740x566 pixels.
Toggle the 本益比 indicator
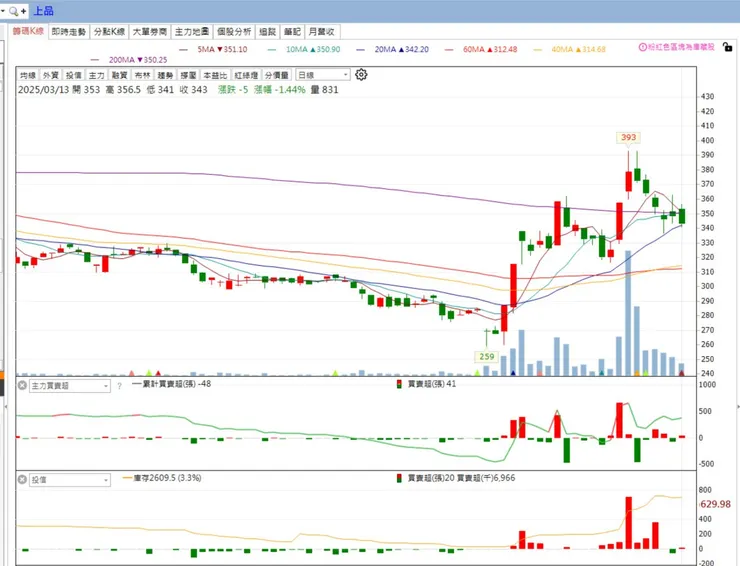[x=215, y=75]
